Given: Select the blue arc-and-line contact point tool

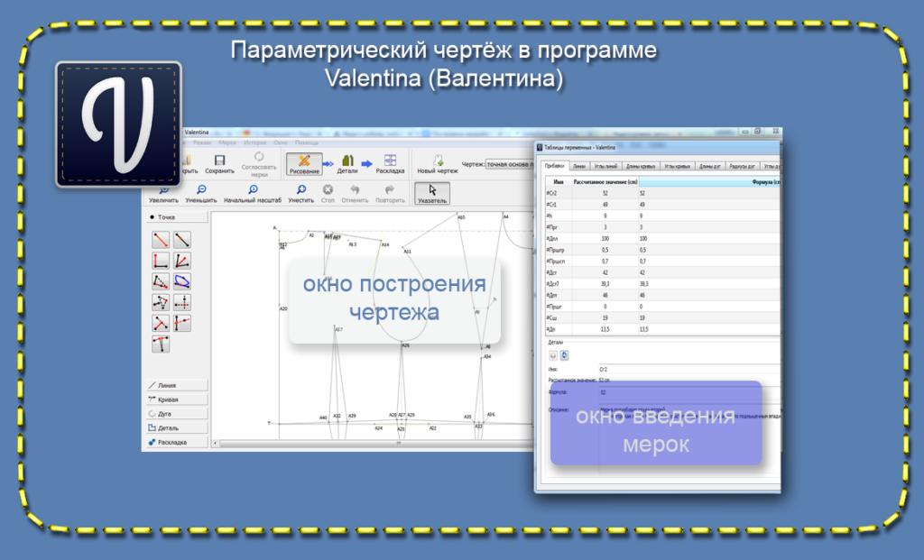Looking at the screenshot, I should pyautogui.click(x=182, y=281).
